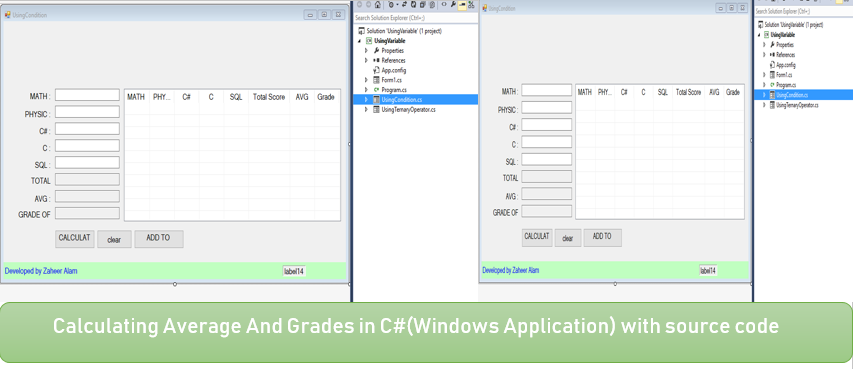Click Forward arrow in middle Solution Explorer toolbar
This screenshot has height=369, width=853.
tap(368, 4)
